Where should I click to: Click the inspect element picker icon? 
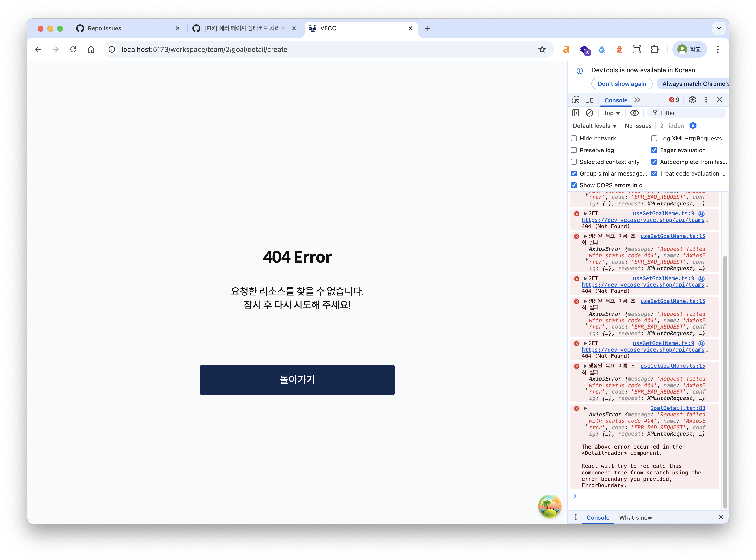pos(576,100)
